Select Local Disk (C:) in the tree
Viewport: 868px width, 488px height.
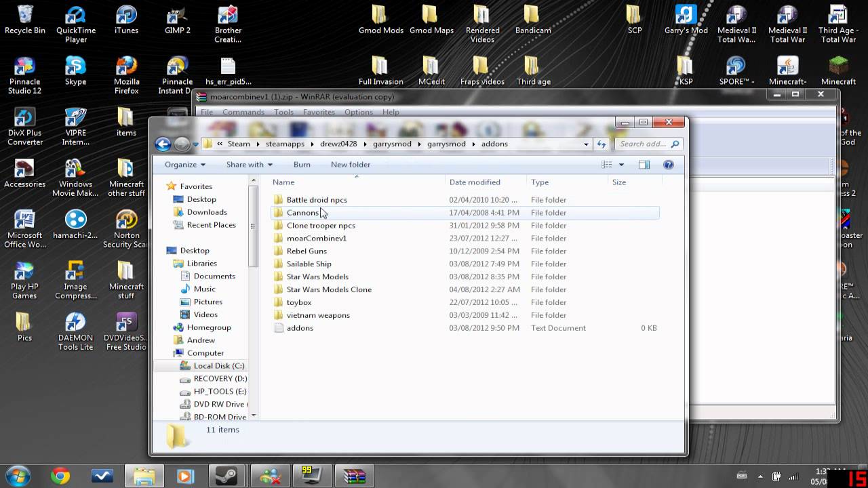click(x=218, y=366)
